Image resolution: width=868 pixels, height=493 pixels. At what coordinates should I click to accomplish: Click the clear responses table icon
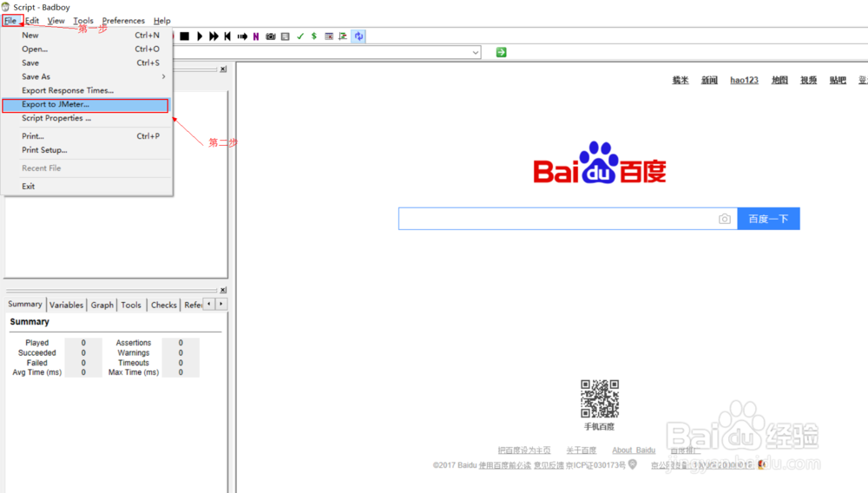(x=329, y=36)
